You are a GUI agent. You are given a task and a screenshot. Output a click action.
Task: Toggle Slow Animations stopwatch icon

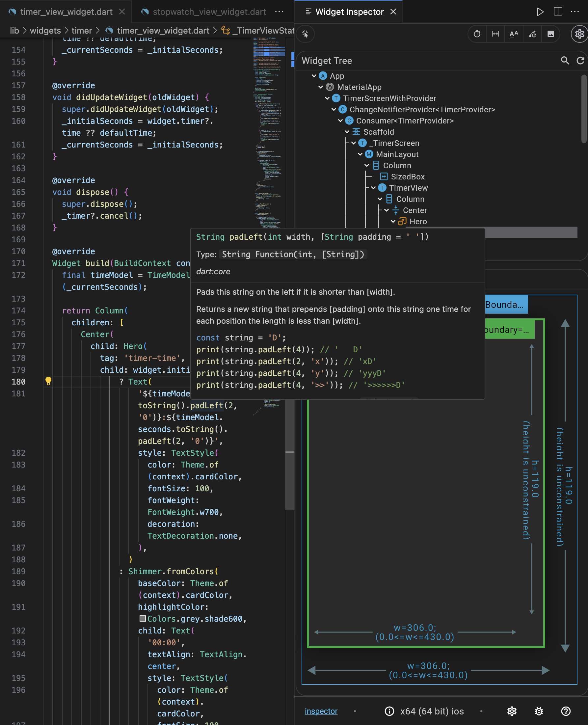[x=477, y=34]
